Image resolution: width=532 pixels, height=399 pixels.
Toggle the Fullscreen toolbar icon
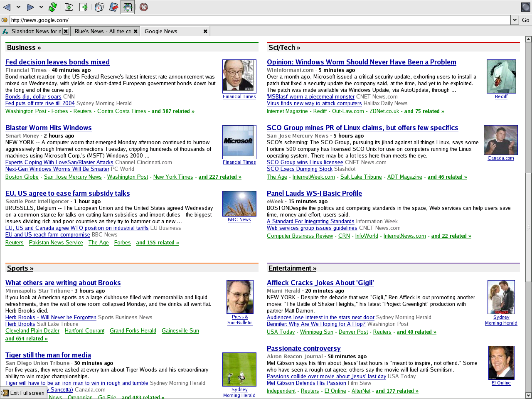click(128, 7)
